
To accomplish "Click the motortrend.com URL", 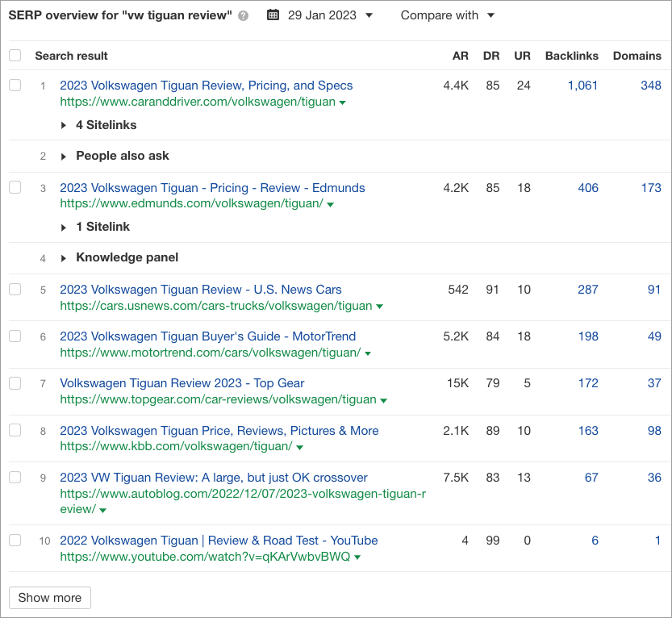I will pyautogui.click(x=211, y=353).
